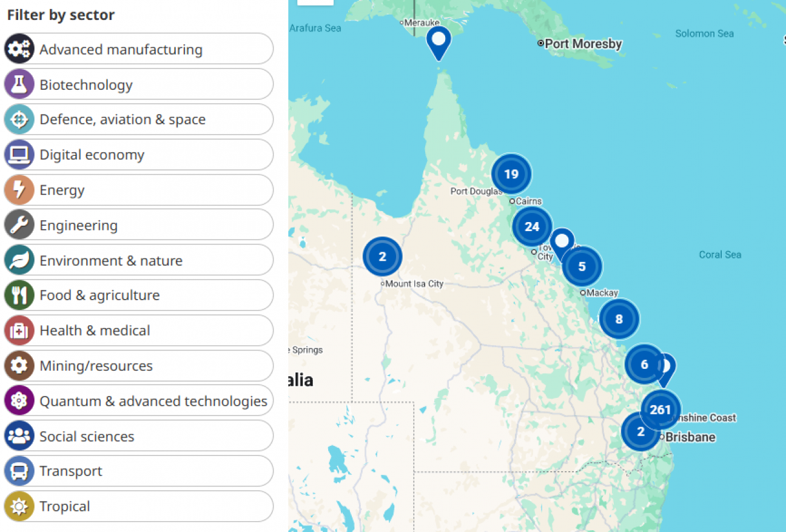The image size is (786, 532).
Task: Click the Environment & nature leaf icon
Action: [x=19, y=260]
